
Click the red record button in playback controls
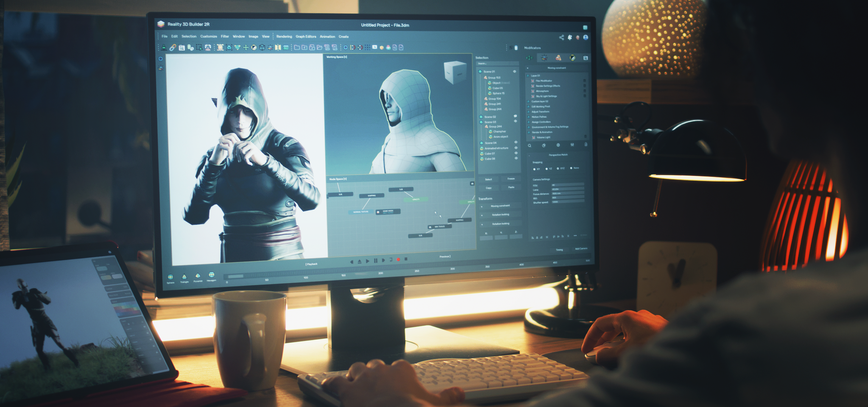point(398,259)
